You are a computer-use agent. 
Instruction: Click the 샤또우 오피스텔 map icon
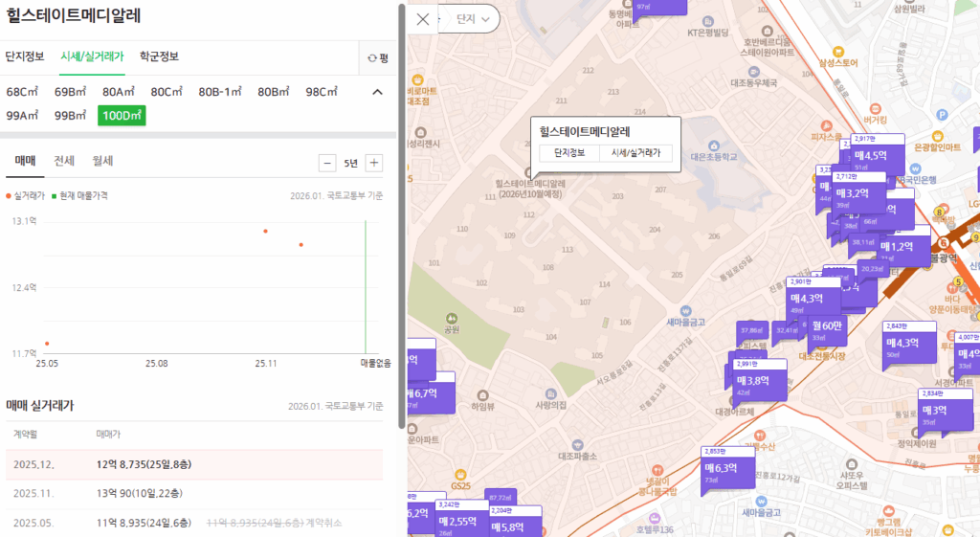(x=851, y=464)
